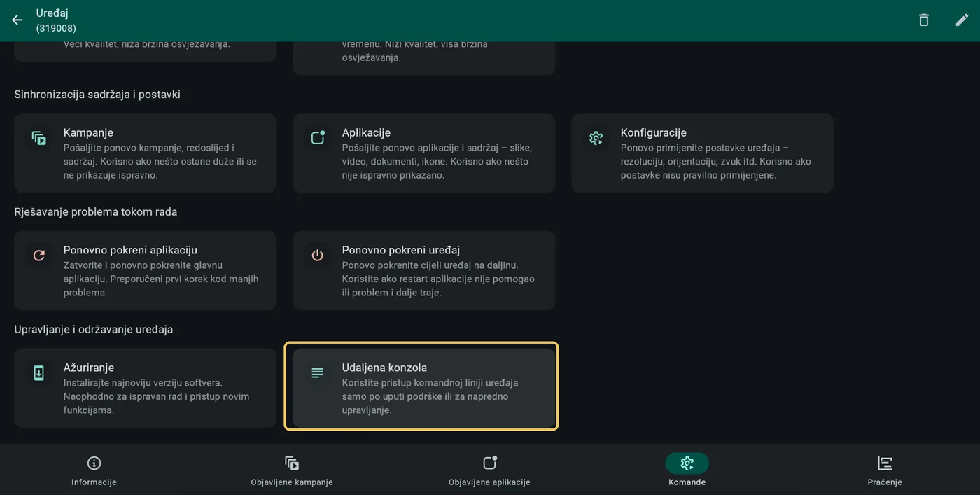The width and height of the screenshot is (980, 495).
Task: Click the Udaljena konzola lines icon
Action: pyautogui.click(x=318, y=373)
